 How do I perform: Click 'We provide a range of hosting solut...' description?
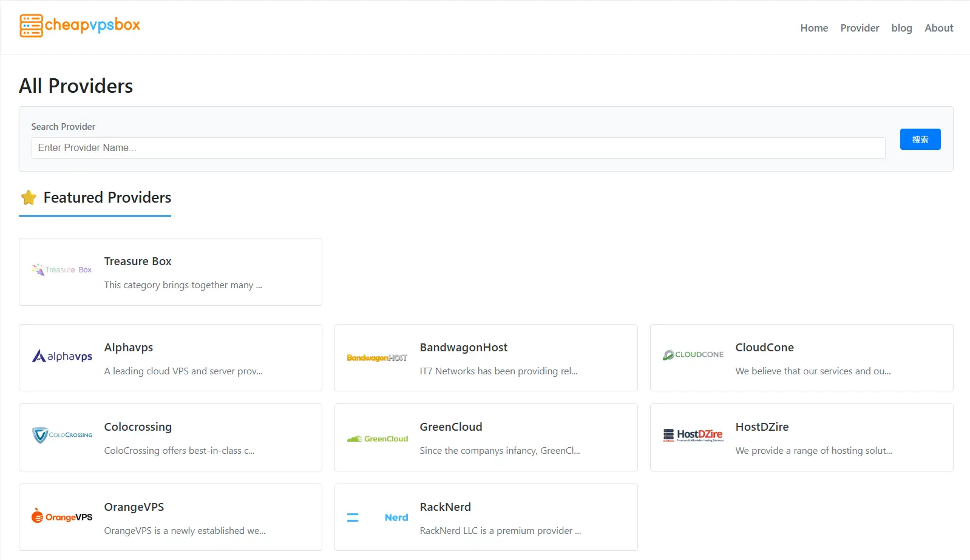(814, 451)
